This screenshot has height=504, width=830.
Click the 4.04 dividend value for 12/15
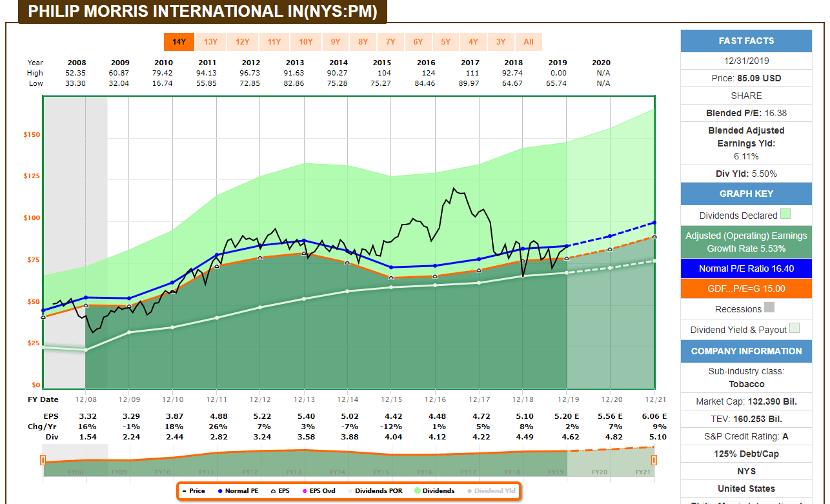point(391,437)
